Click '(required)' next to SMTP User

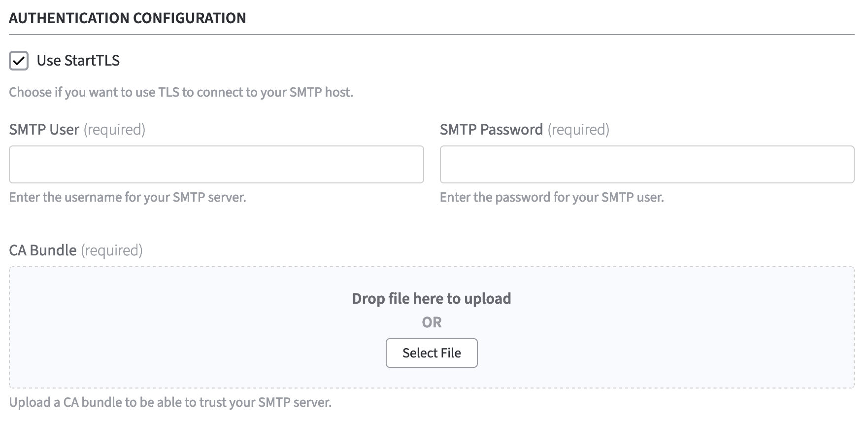[114, 130]
